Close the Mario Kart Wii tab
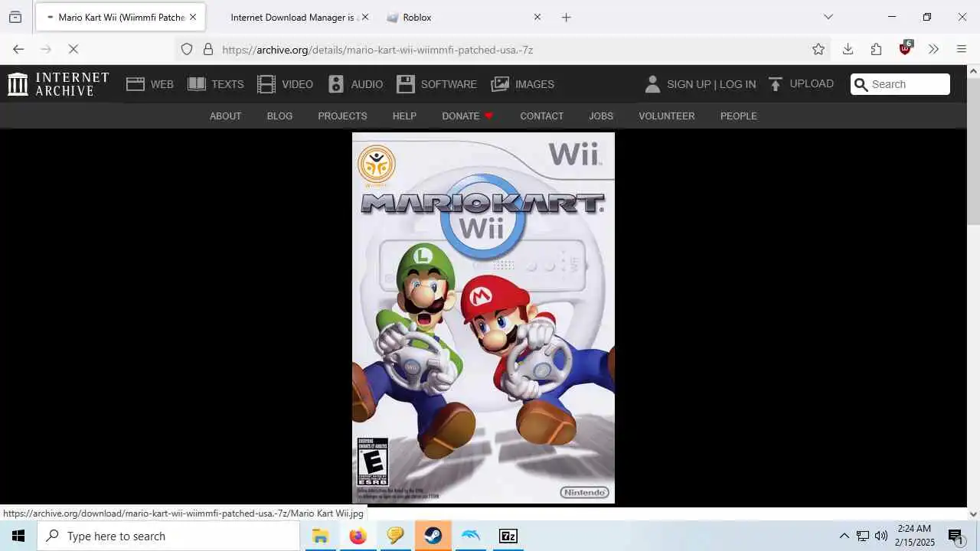This screenshot has height=551, width=980. 193,17
